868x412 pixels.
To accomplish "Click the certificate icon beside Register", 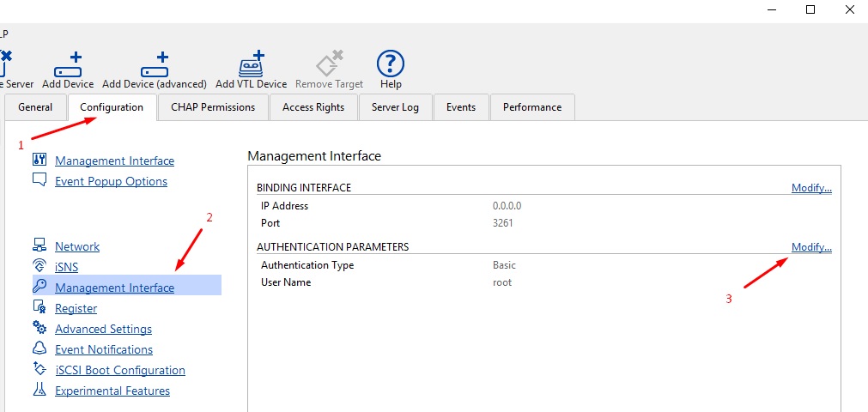I will [x=39, y=307].
